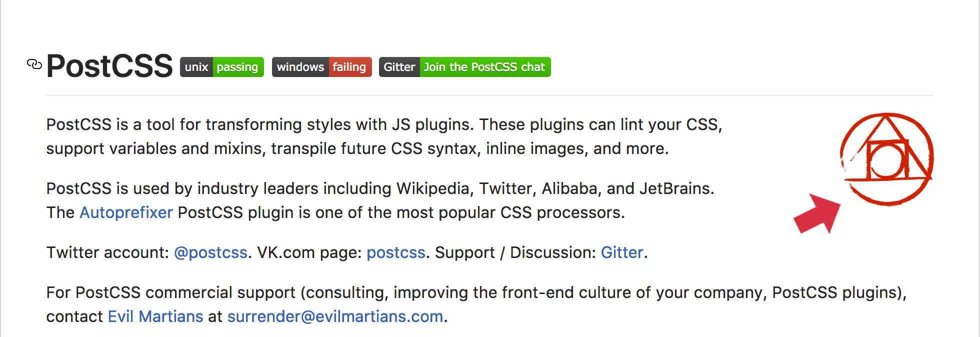Viewport: 980px width, 337px height.
Task: Click the "For PostCSS commercial support" paragraph
Action: [x=476, y=304]
